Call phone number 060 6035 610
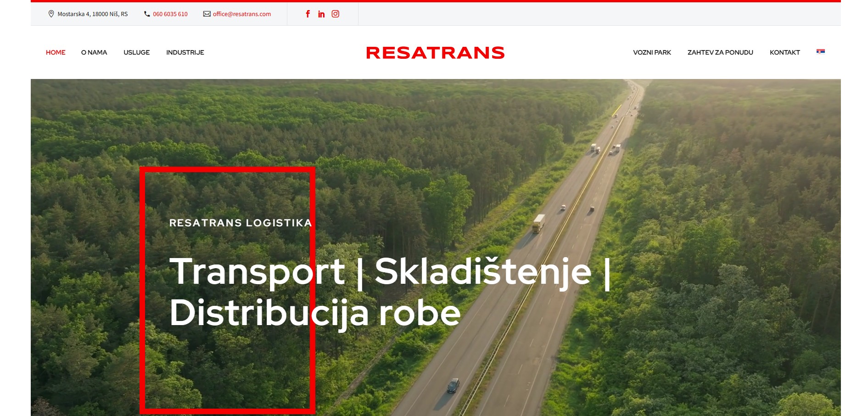This screenshot has width=868, height=416. 170,14
